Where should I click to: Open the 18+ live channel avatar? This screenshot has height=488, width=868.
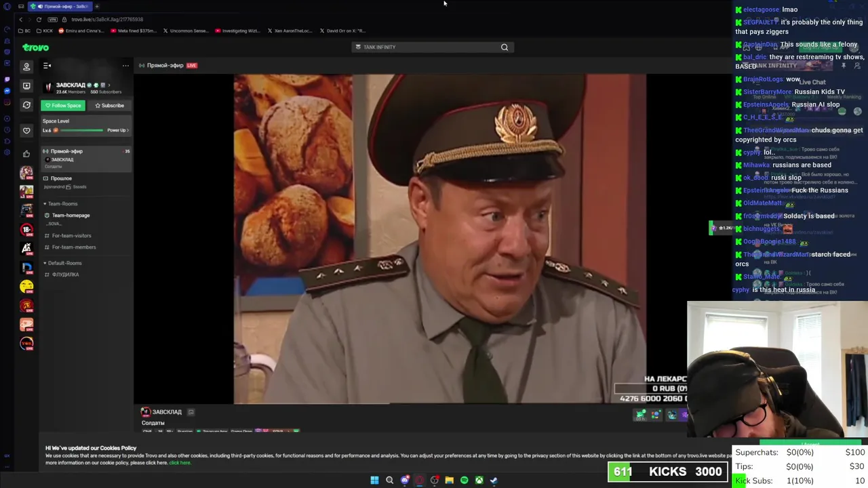tap(26, 230)
